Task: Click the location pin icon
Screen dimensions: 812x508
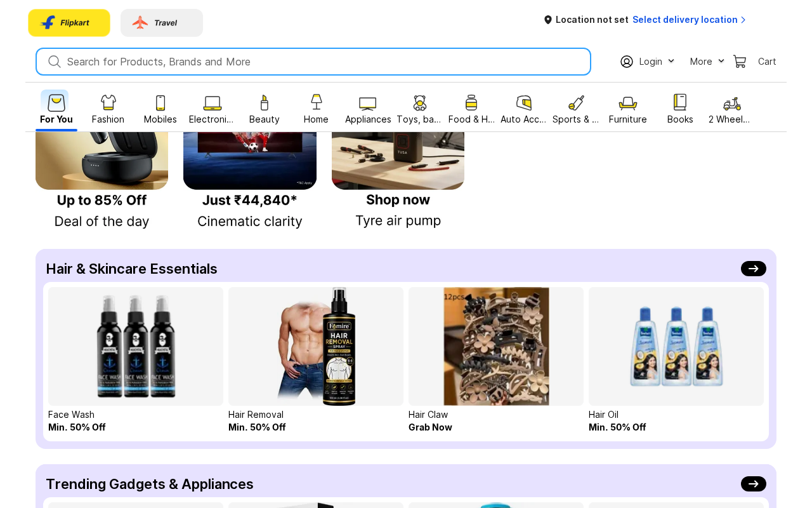Action: coord(548,20)
